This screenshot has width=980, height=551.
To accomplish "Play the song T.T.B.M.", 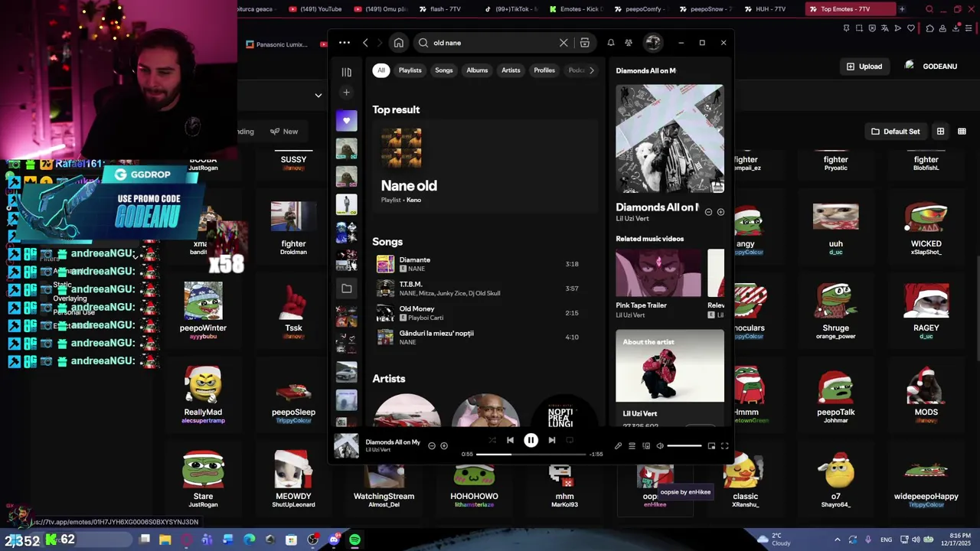I will pyautogui.click(x=485, y=289).
